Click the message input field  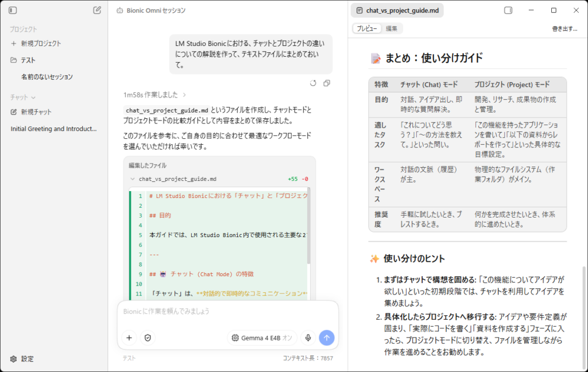227,312
